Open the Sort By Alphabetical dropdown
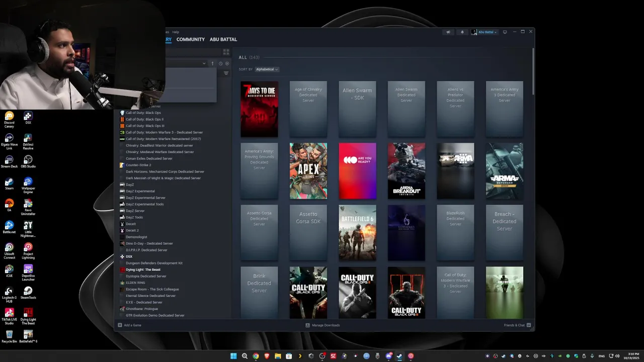This screenshot has height=362, width=644. (x=267, y=69)
